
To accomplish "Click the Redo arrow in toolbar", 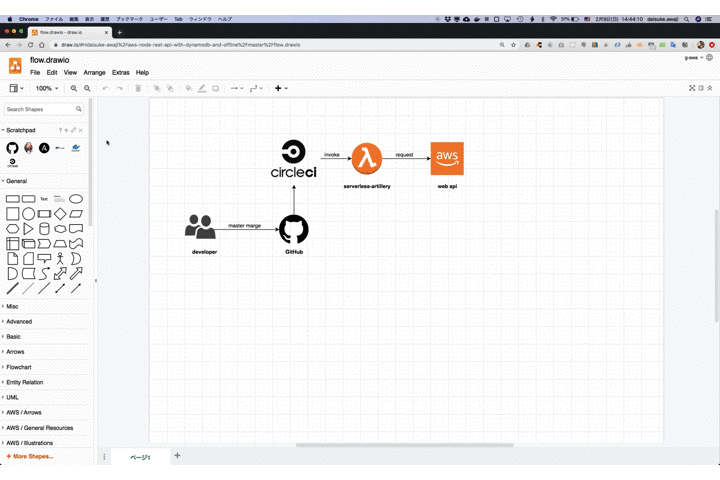I will (119, 88).
